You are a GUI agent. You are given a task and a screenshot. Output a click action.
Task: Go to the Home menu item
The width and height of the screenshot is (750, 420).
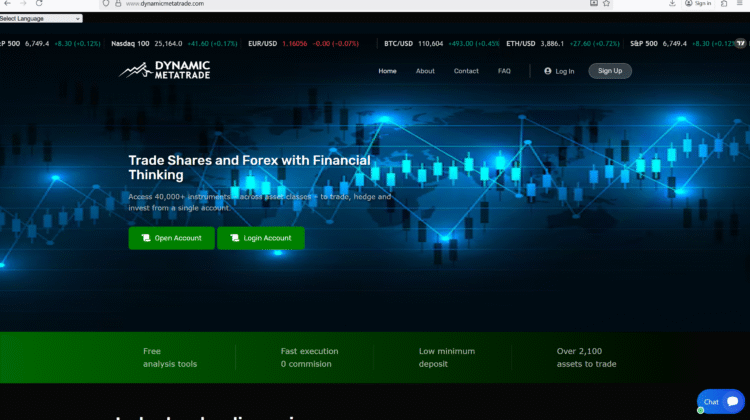(387, 71)
